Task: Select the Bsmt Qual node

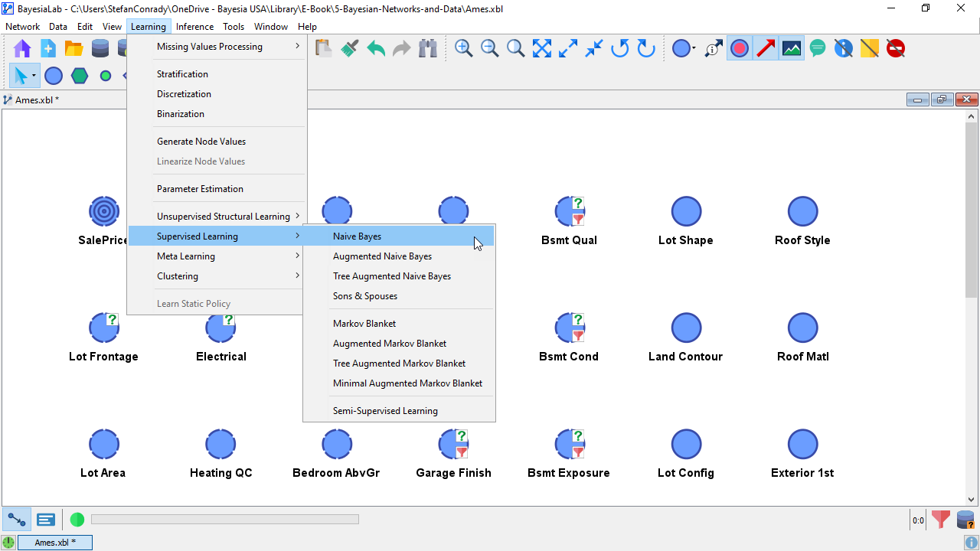Action: coord(569,211)
